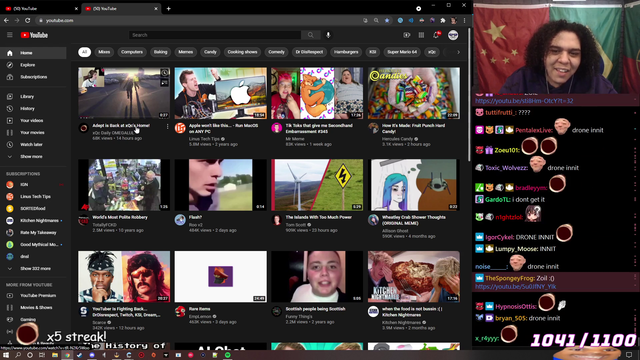The height and width of the screenshot is (360, 640).
Task: Select the Computers filter chip
Action: [132, 52]
